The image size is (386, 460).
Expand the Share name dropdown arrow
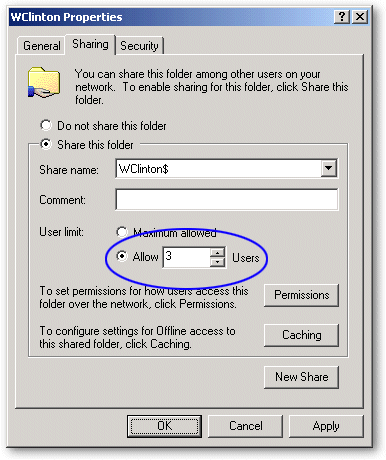click(x=329, y=168)
